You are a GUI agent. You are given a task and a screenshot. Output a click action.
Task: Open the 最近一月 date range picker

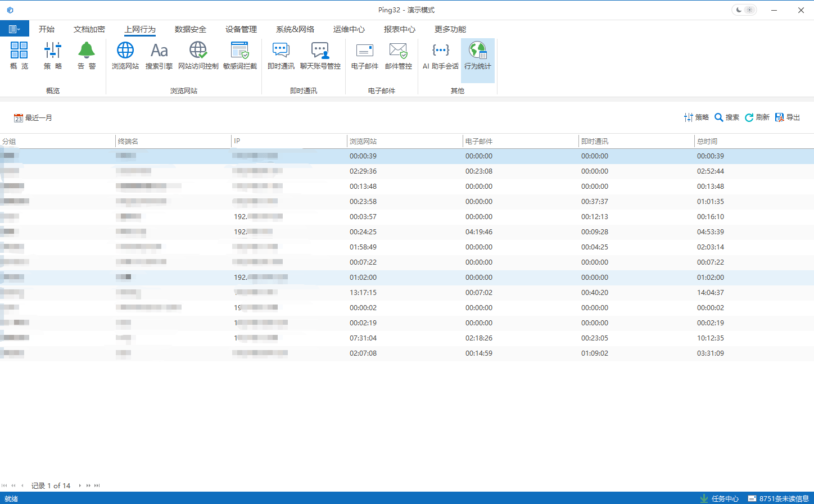(33, 118)
